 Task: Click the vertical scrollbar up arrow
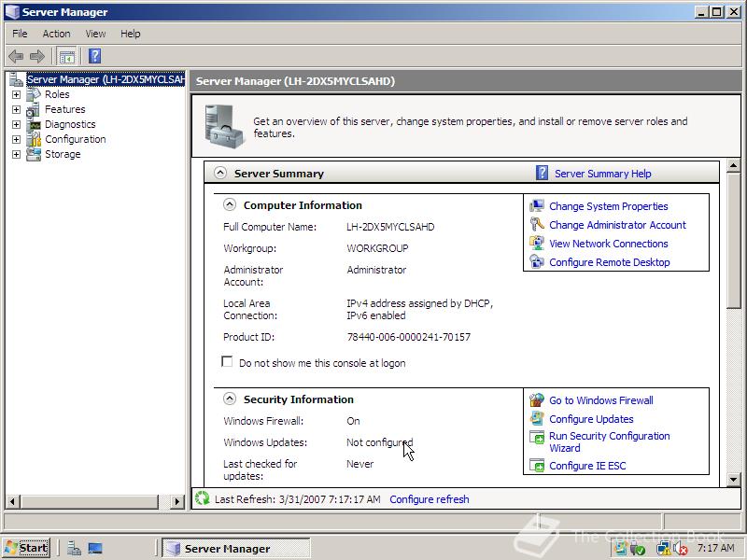[734, 165]
